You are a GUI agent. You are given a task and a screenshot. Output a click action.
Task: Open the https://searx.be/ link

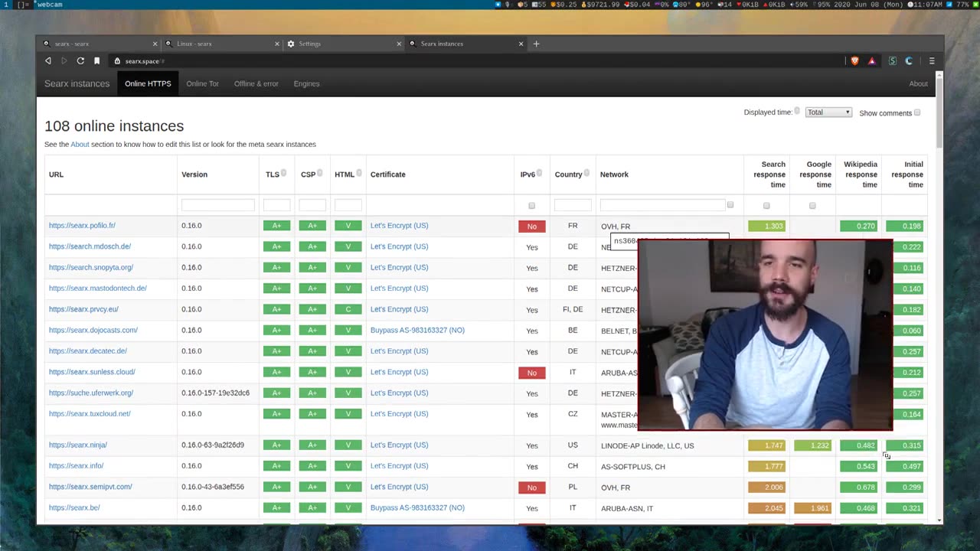click(74, 507)
